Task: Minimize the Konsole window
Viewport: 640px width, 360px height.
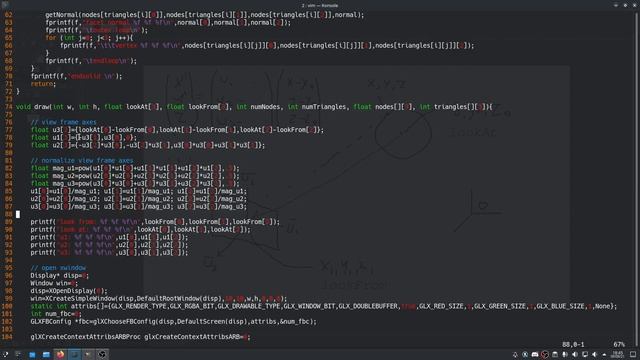Action: tap(616, 5)
